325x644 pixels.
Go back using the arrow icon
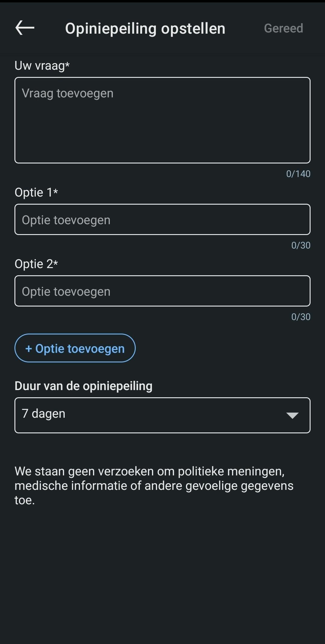(25, 28)
